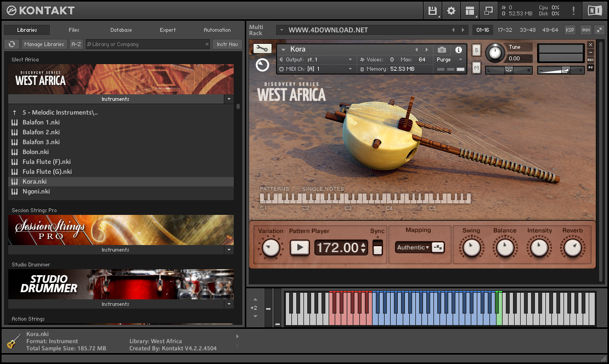
Task: Click the Kora snapshot camera icon
Action: (442, 50)
